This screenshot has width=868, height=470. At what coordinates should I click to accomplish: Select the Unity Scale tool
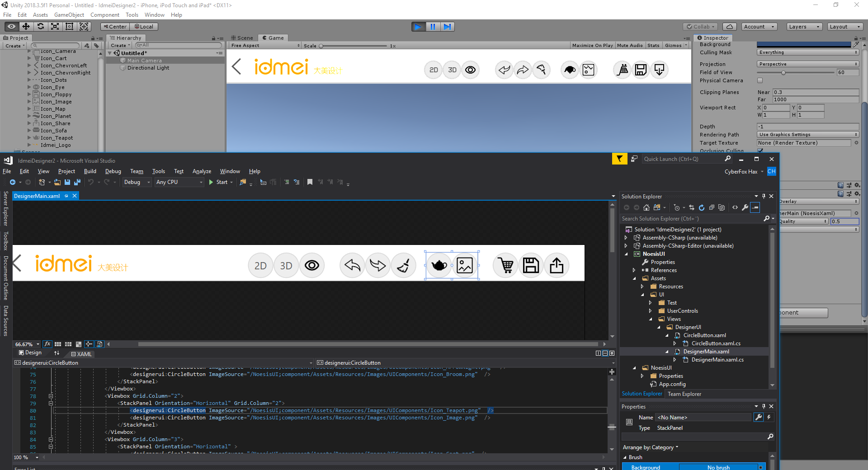(55, 27)
